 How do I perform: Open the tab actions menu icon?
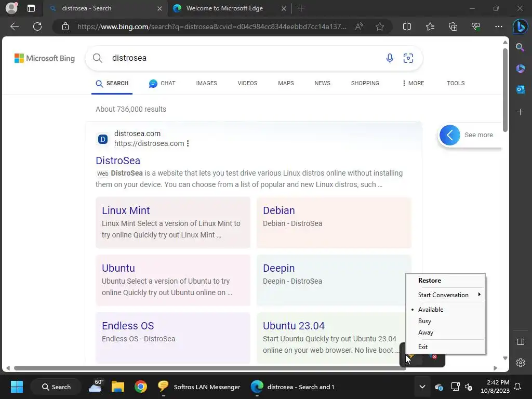(x=31, y=8)
